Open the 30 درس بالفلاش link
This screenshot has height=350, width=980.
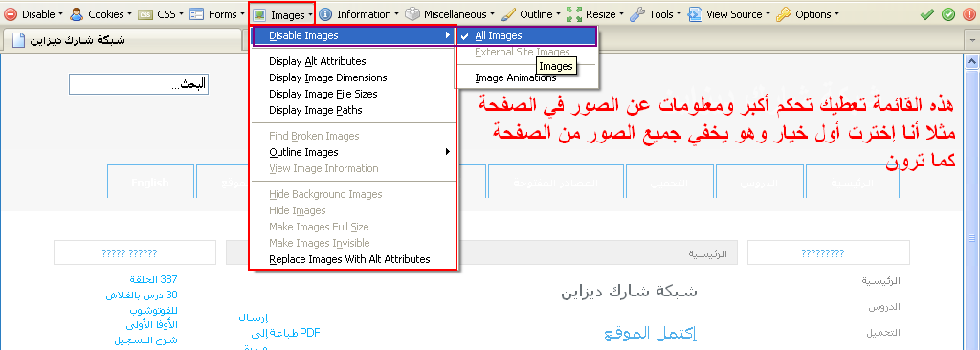click(x=142, y=295)
